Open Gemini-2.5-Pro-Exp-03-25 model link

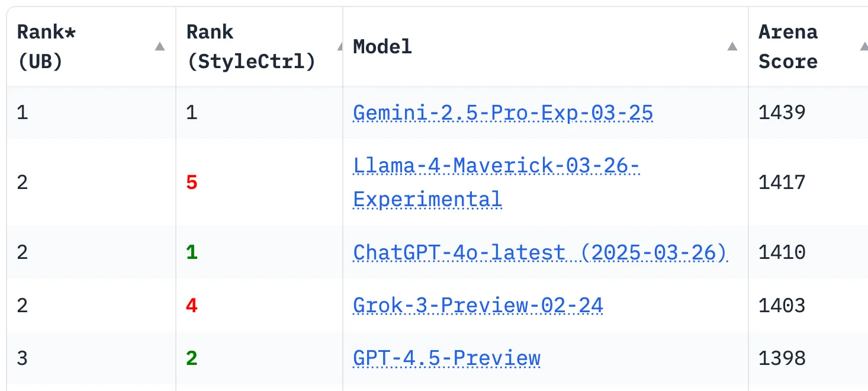[503, 113]
